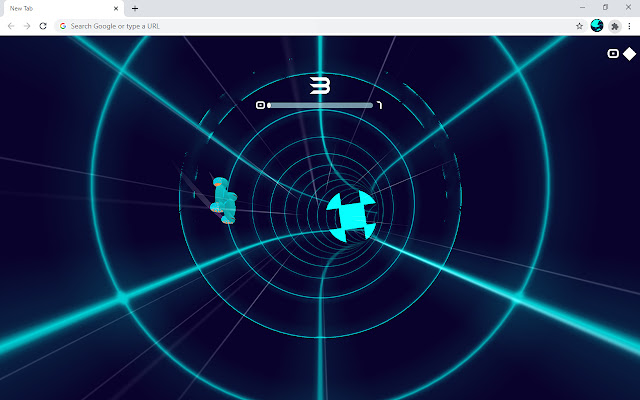Click the level progress bar
The width and height of the screenshot is (640, 400).
320,105
